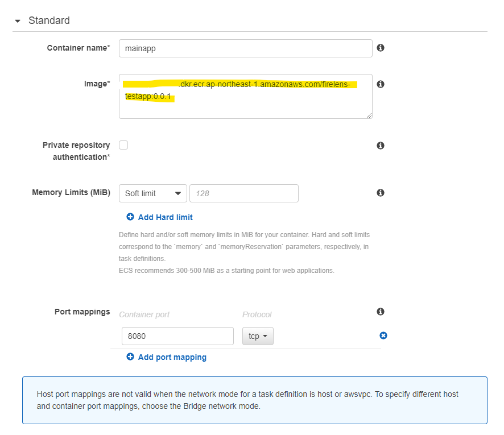Change the tcp protocol dropdown
The image size is (504, 435).
pyautogui.click(x=258, y=336)
